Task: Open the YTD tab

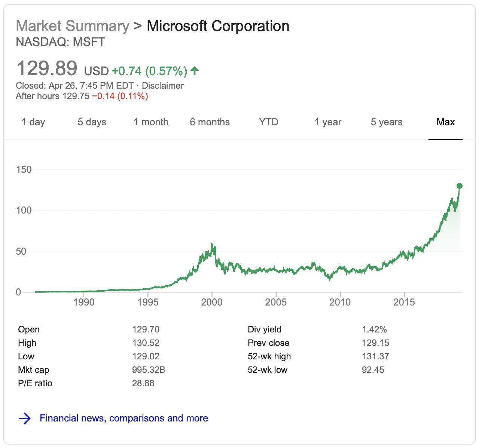Action: point(269,122)
